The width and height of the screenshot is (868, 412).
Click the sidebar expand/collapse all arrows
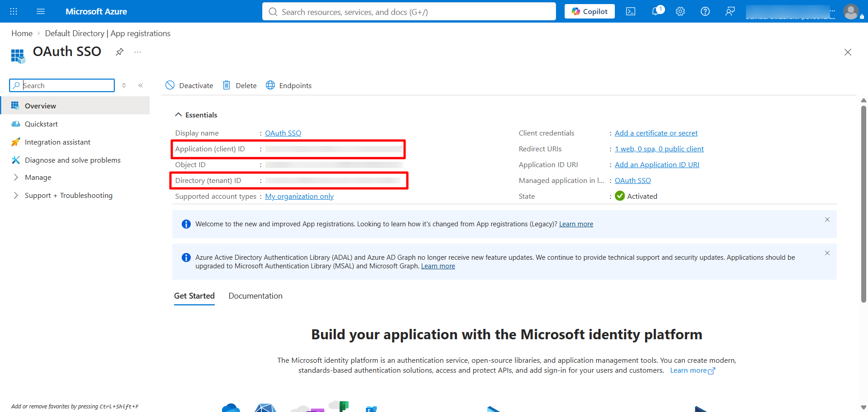coord(124,85)
